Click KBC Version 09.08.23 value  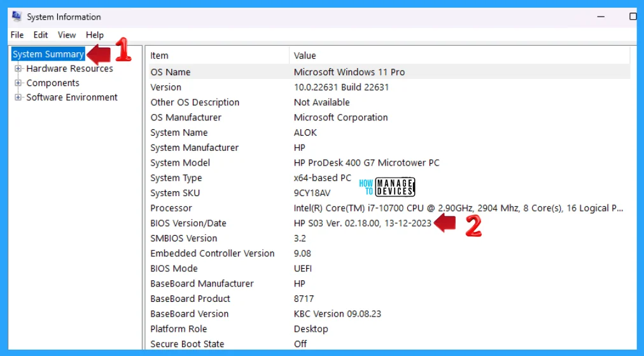click(x=337, y=314)
